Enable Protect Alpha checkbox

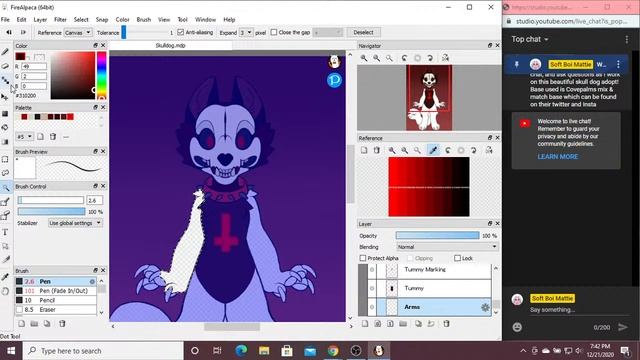[x=363, y=258]
